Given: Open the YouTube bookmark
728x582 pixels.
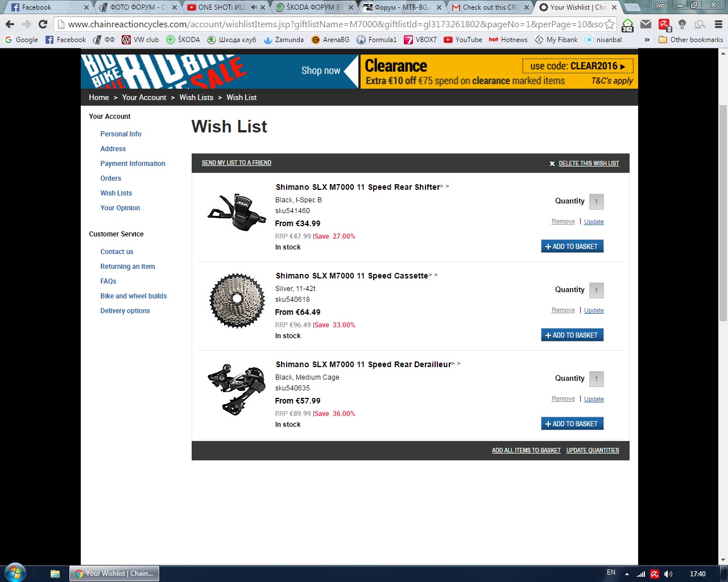Looking at the screenshot, I should point(462,40).
